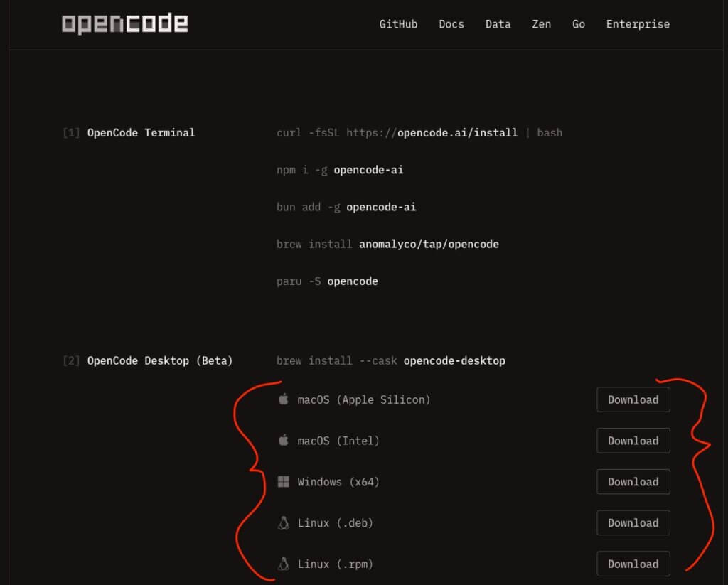728x585 pixels.
Task: Download the Linux (.deb) package
Action: coord(633,522)
